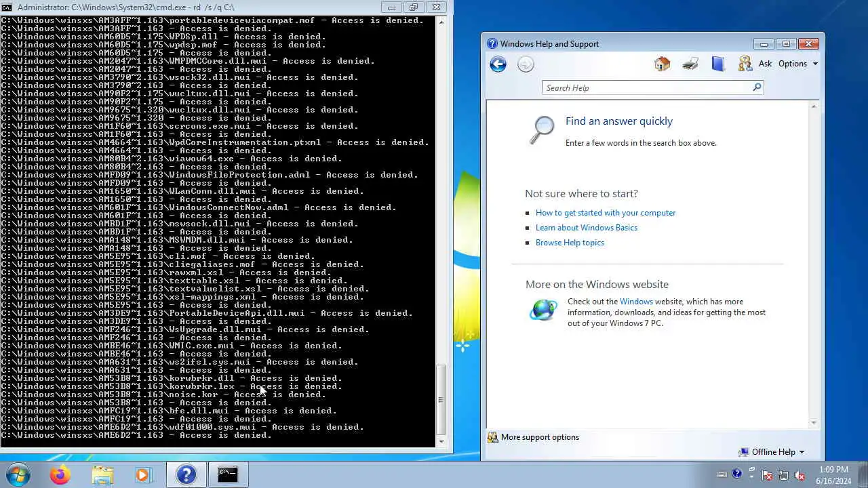The height and width of the screenshot is (488, 868).
Task: Click the cmd line mentioning wdf01000.sys.mui
Action: coord(182,427)
